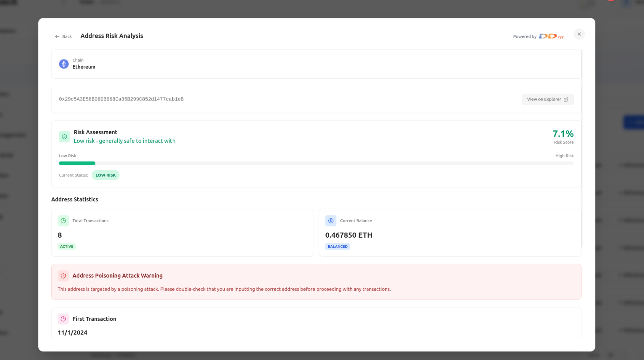Click the external link icon on Explorer button
Image resolution: width=644 pixels, height=360 pixels.
[x=566, y=99]
